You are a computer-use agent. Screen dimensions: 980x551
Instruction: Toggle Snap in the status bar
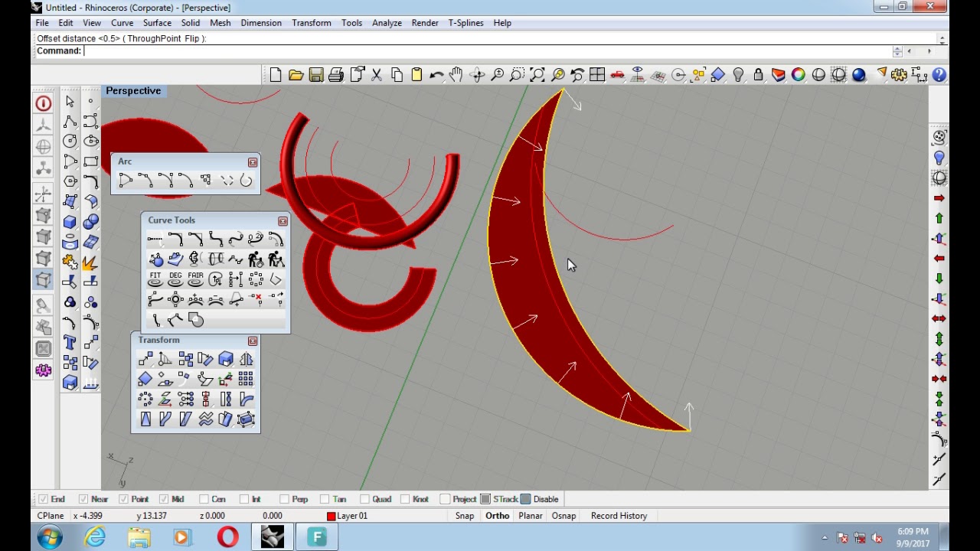(x=465, y=516)
